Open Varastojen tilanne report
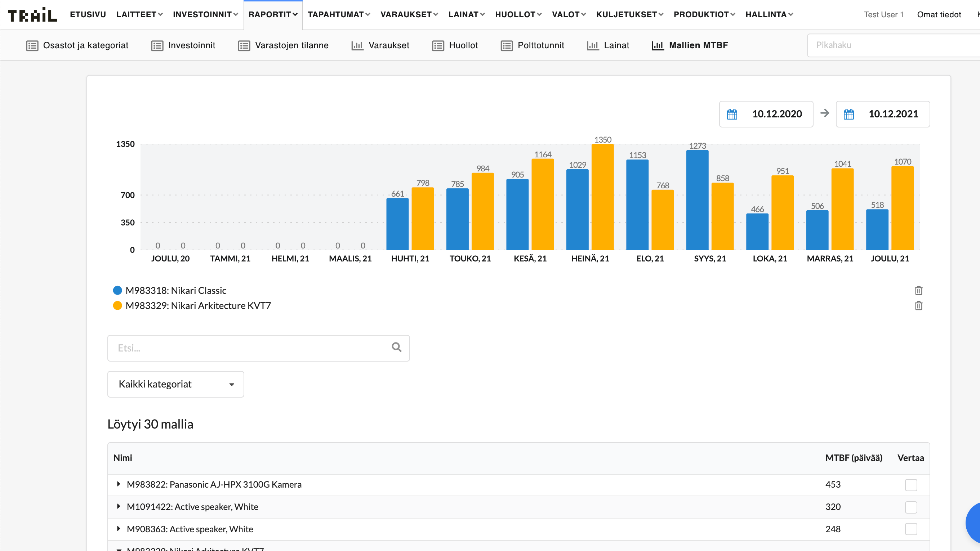 click(x=284, y=45)
